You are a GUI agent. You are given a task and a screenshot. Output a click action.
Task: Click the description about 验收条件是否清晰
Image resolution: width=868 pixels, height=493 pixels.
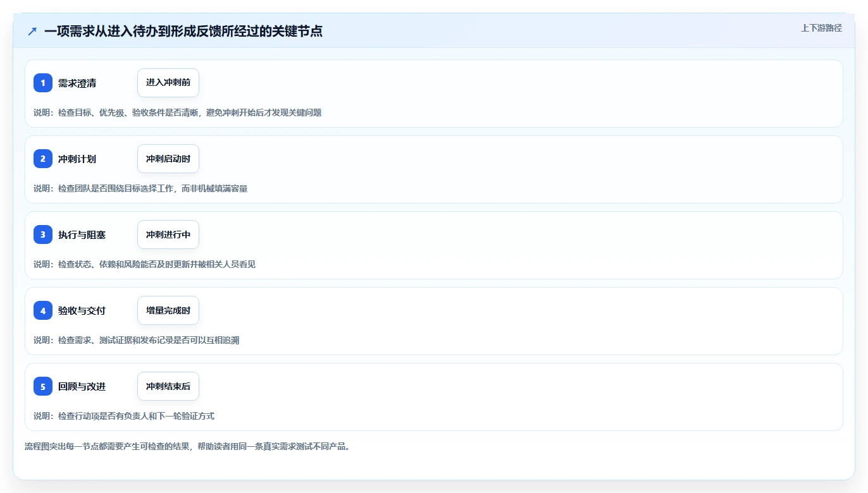click(178, 113)
